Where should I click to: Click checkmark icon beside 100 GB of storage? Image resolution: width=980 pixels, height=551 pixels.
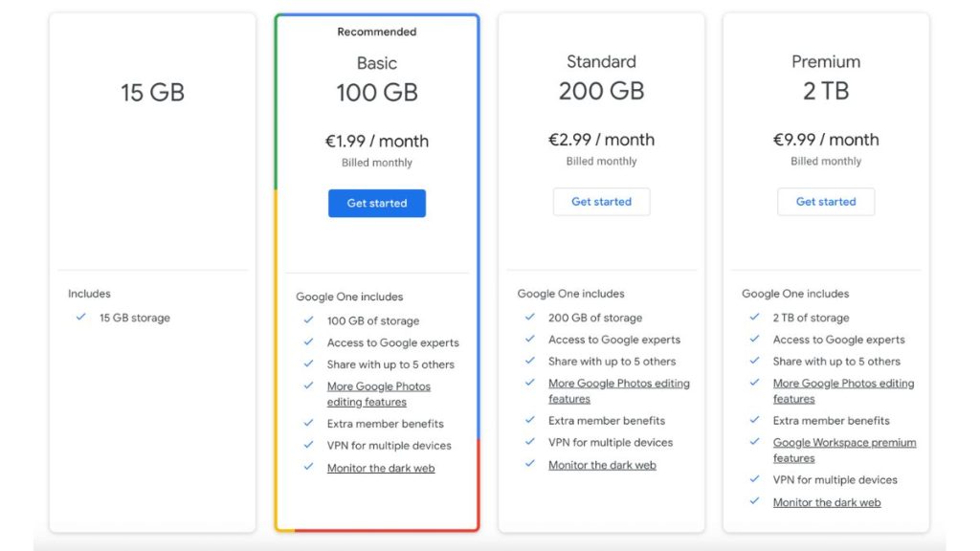[308, 320]
